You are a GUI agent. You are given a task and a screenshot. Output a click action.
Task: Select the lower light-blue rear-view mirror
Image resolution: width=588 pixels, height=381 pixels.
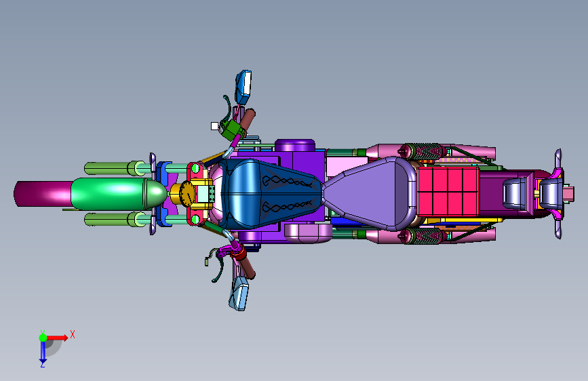(239, 292)
